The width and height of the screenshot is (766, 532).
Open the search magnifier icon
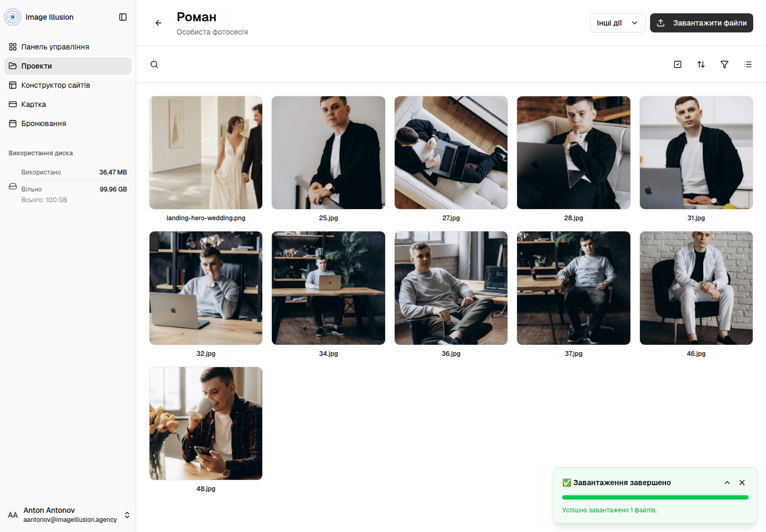154,64
